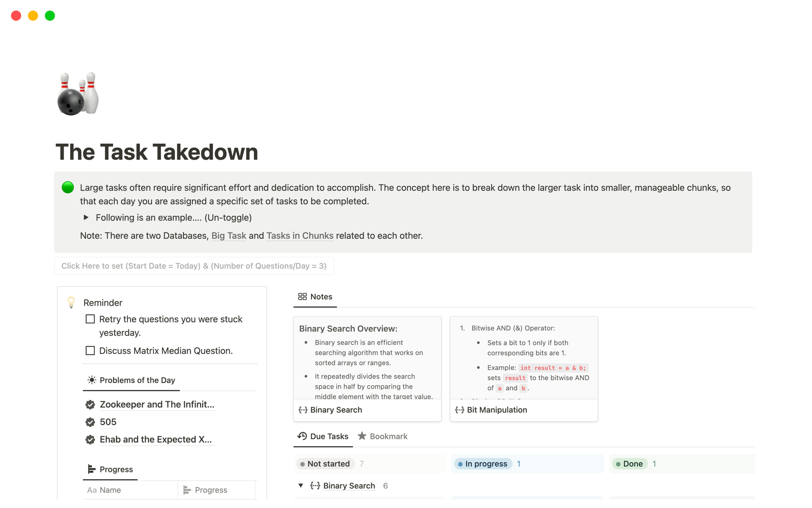Viewport: 812px width, 508px height.
Task: Click the Bit Manipulation panel icon
Action: click(x=459, y=409)
